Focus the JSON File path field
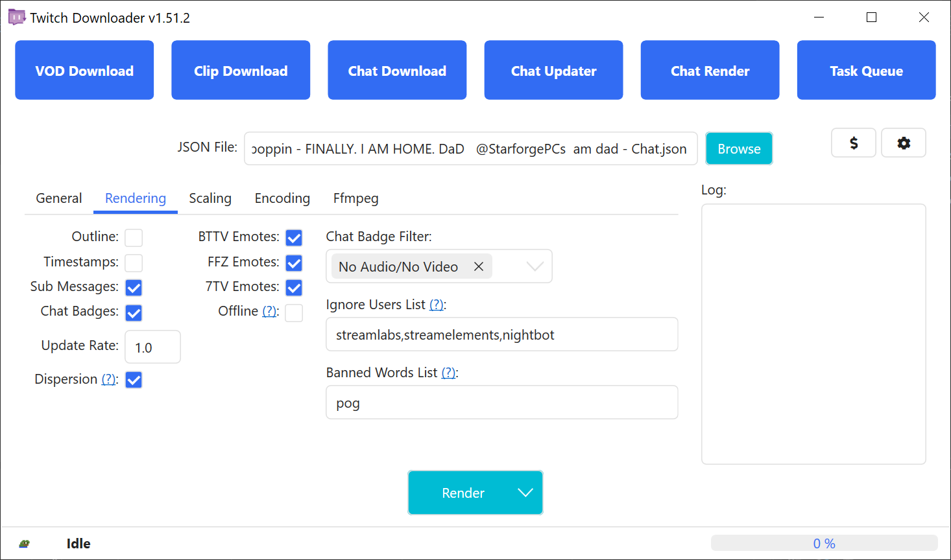This screenshot has width=951, height=560. 471,148
